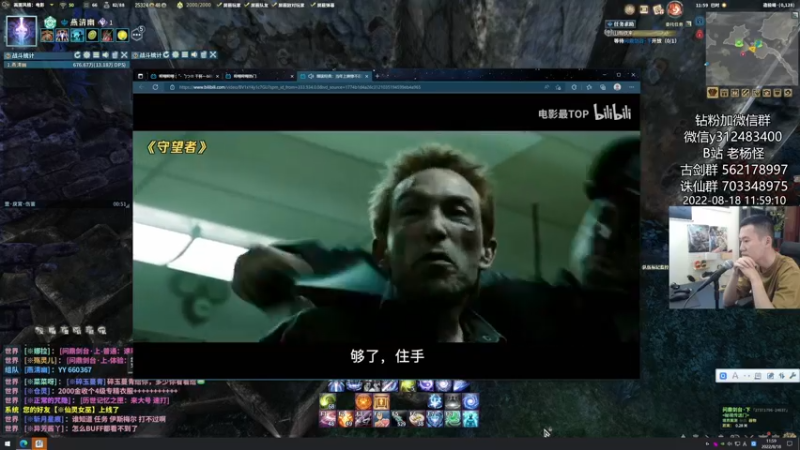Screen dimensions: 800x450
Task: Click the bilibili logo watermark in video
Action: (612, 113)
